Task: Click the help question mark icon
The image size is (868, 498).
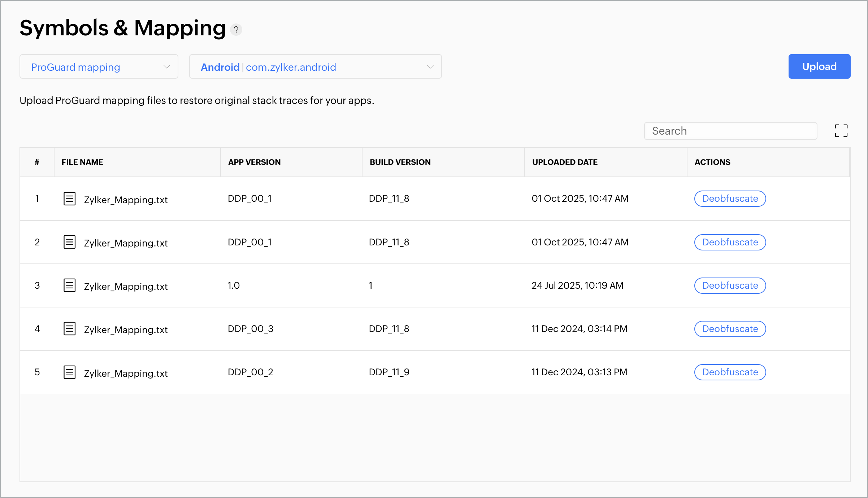Action: click(x=236, y=30)
